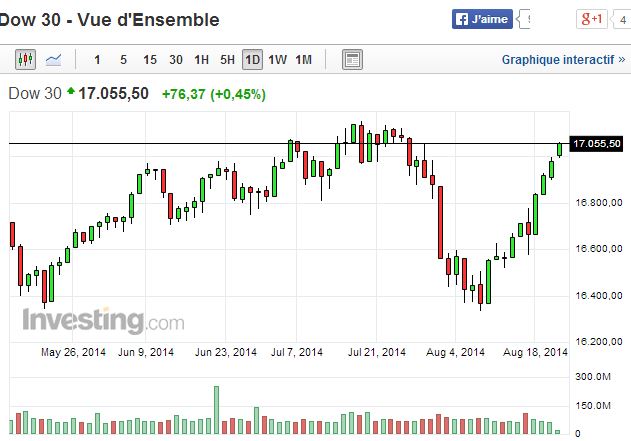Click the tallest green volume bar
The image size is (631, 441).
click(x=216, y=409)
